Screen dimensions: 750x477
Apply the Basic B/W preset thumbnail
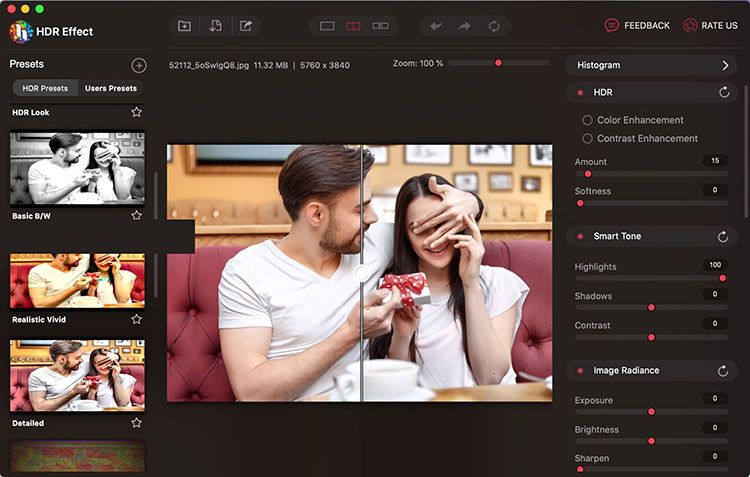77,168
